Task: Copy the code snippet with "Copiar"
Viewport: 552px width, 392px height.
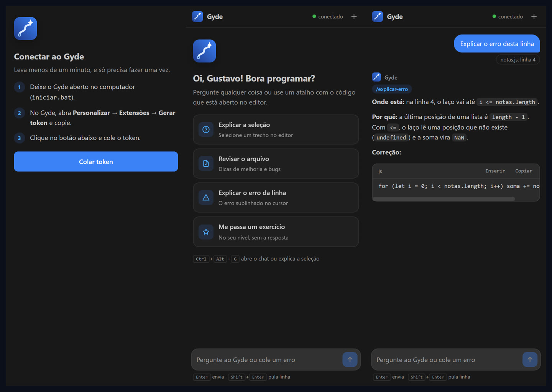Action: [524, 171]
